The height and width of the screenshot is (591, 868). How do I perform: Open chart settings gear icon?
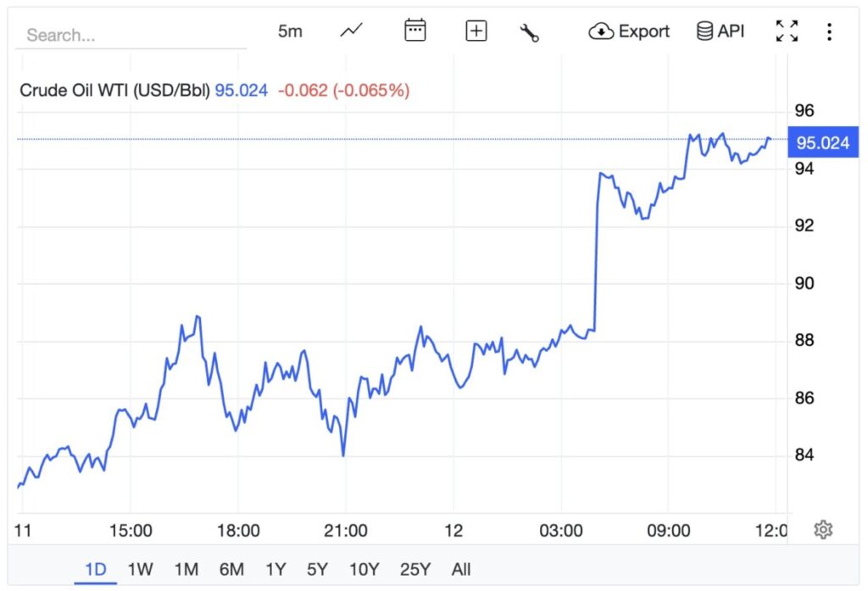point(822,530)
